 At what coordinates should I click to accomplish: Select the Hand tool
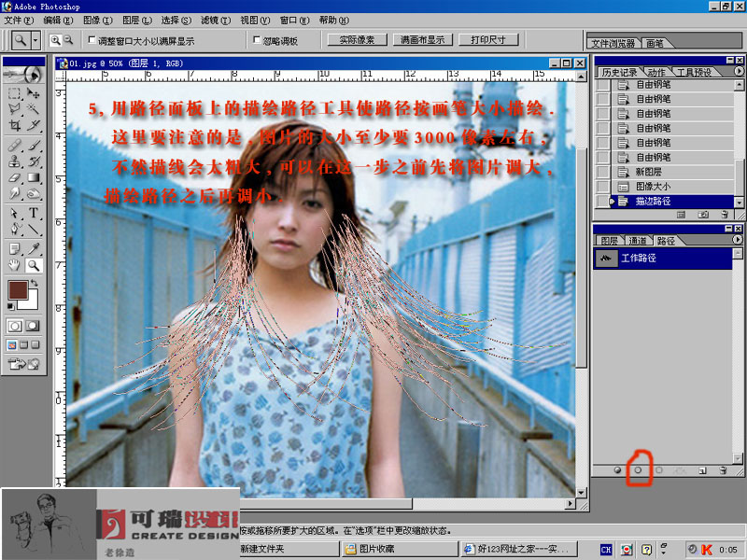coord(16,265)
